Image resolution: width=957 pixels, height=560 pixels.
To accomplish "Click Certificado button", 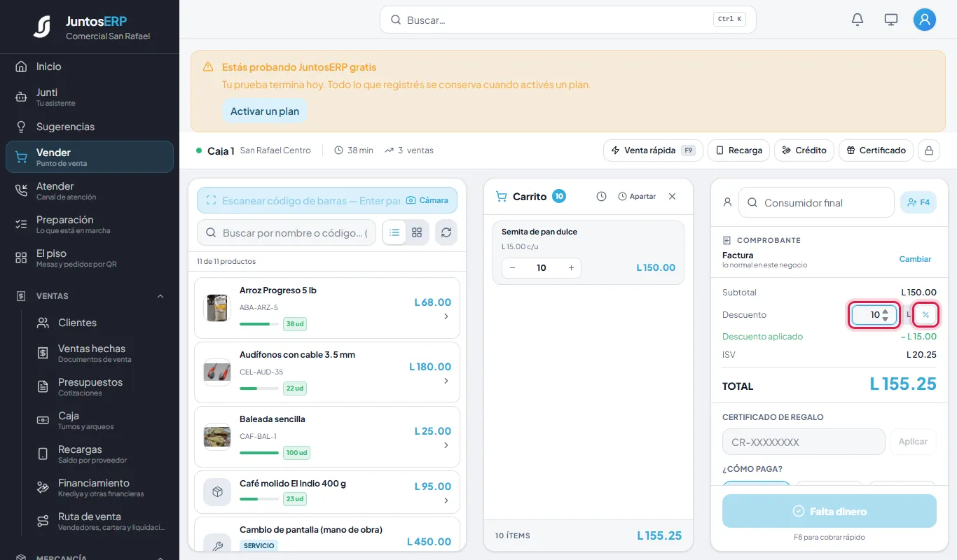I will 876,150.
